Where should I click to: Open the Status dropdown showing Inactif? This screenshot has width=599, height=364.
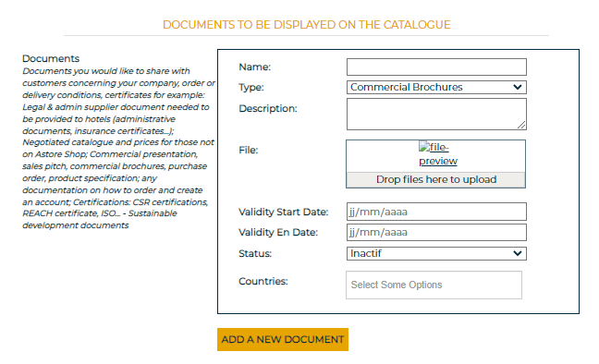[x=436, y=254]
